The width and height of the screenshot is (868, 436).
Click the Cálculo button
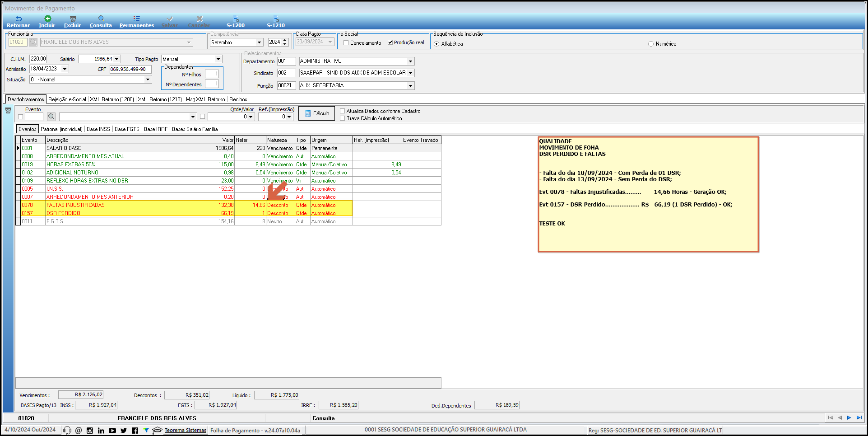pyautogui.click(x=316, y=113)
